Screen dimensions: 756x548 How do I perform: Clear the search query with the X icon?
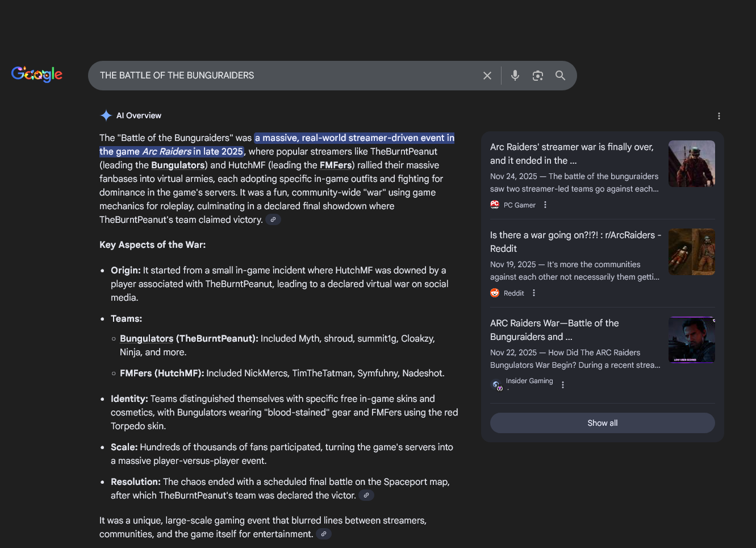pos(487,76)
